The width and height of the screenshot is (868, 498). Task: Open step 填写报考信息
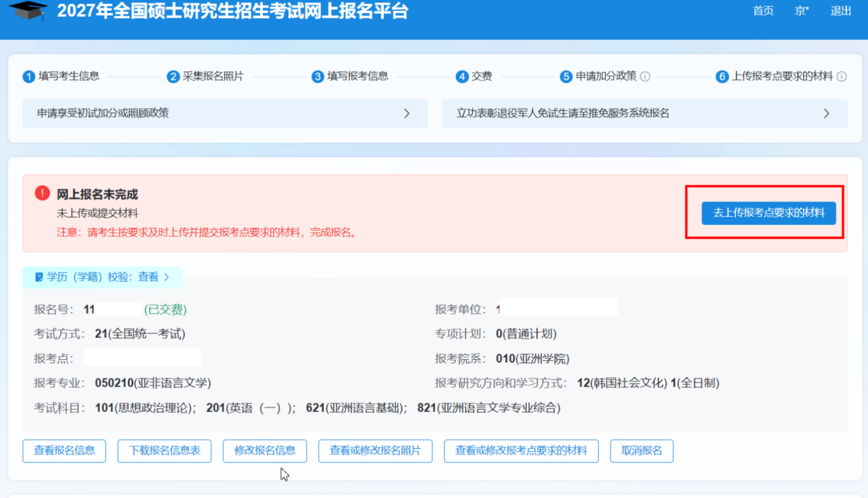point(357,77)
